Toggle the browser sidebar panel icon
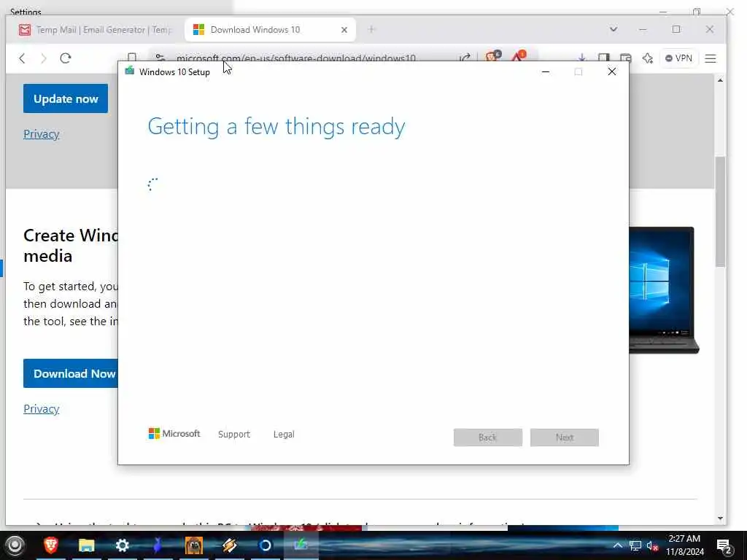This screenshot has width=747, height=560. (603, 58)
